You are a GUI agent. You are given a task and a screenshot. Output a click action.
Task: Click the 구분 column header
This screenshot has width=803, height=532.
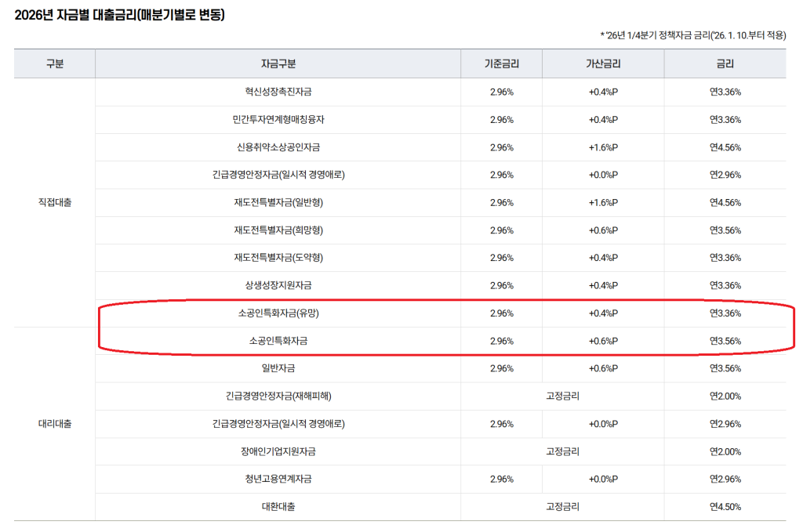click(x=54, y=64)
